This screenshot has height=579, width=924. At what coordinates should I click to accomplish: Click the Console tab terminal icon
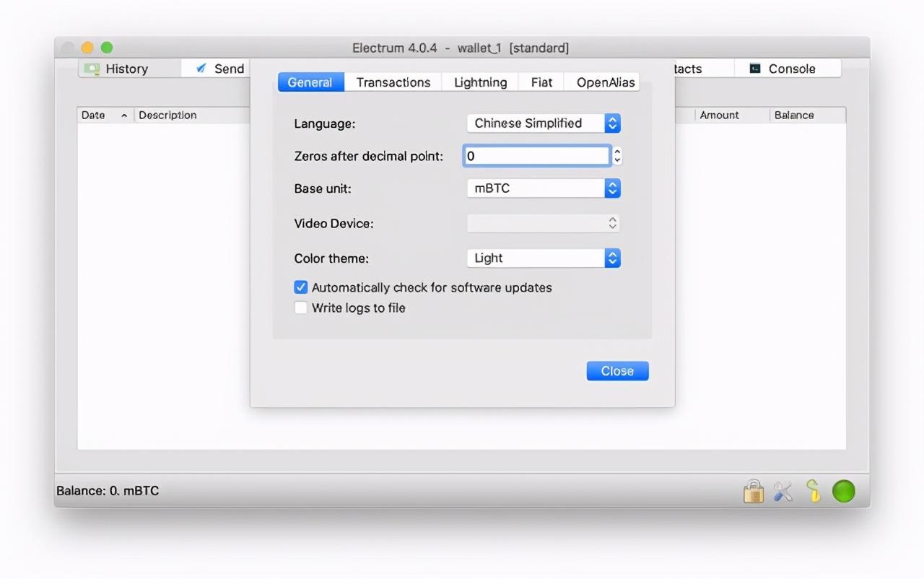tap(755, 69)
